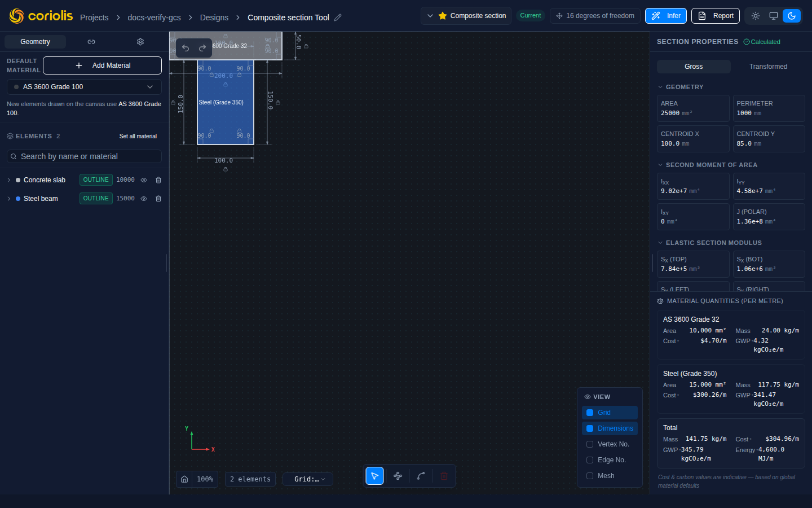Click the pencil icon to rename the design
The image size is (812, 508).
click(x=338, y=17)
